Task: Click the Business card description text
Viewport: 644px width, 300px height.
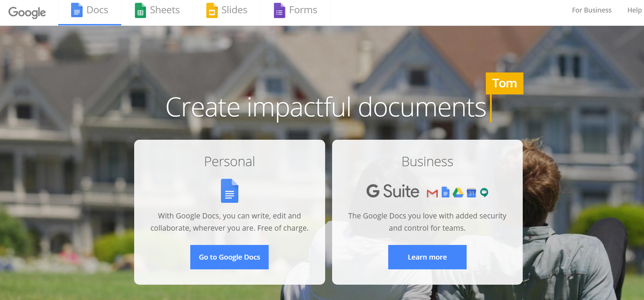Action: [427, 222]
